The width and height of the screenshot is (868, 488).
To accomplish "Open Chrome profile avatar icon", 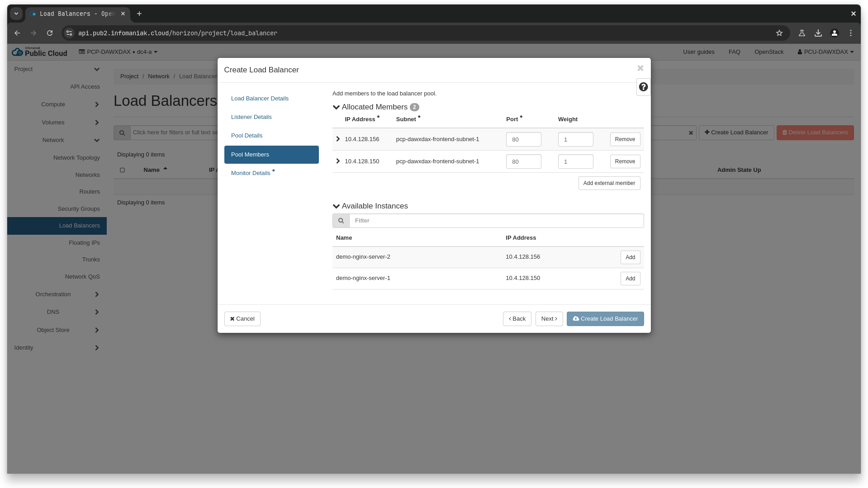I will pos(834,33).
